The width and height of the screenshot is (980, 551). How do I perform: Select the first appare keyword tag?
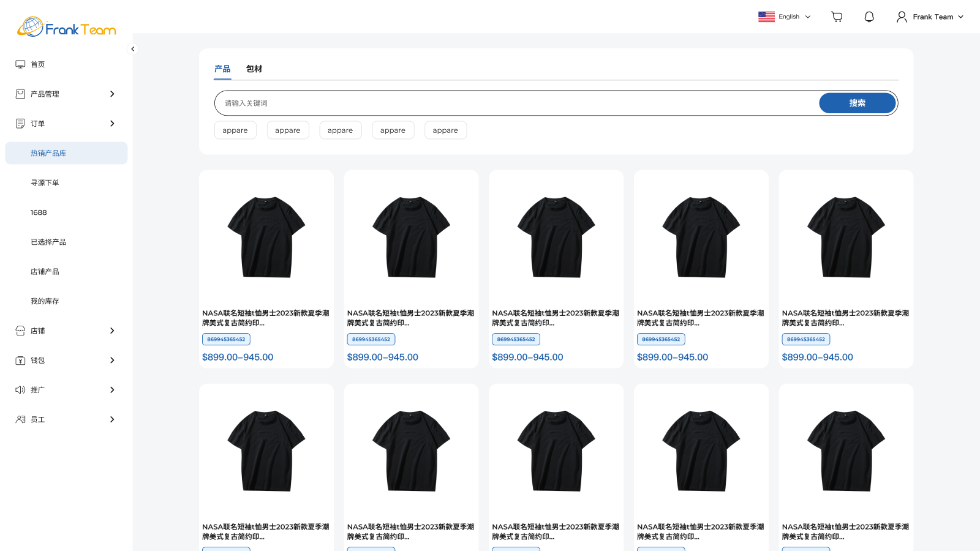(235, 130)
